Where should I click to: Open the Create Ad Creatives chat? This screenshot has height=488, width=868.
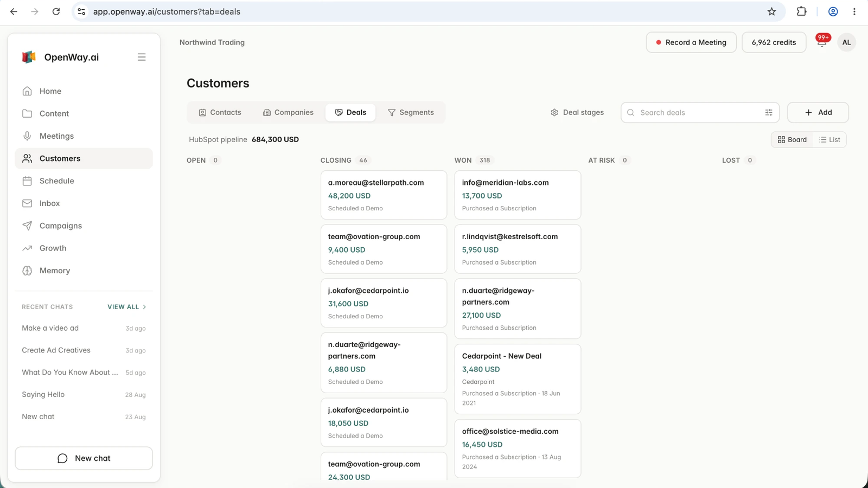click(x=84, y=350)
